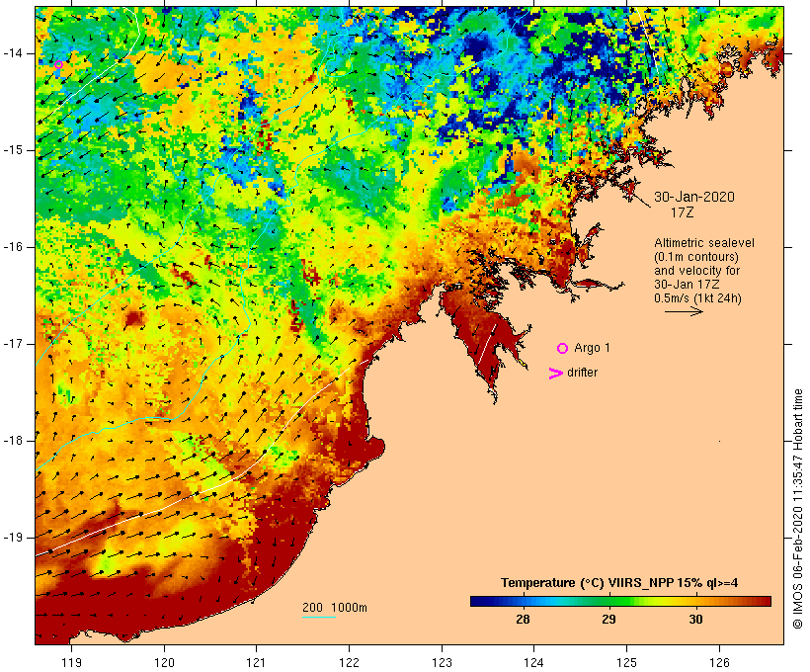Click the green 29 degree colorbar section
The image size is (810, 672).
[609, 601]
